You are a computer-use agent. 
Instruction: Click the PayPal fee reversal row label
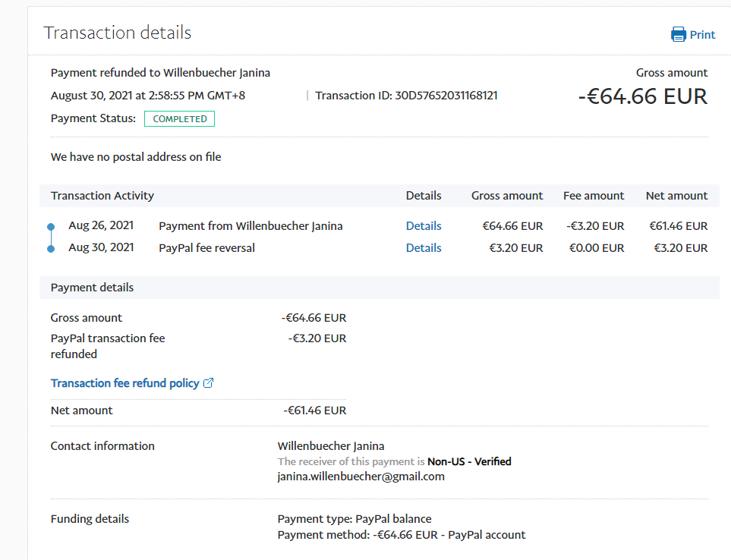point(206,247)
